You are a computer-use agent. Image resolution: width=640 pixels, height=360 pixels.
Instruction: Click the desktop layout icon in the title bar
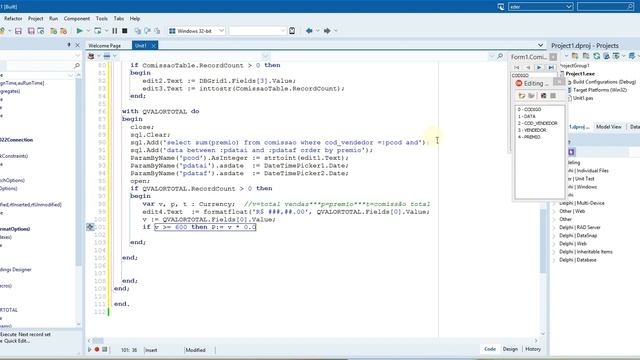[x=501, y=7]
